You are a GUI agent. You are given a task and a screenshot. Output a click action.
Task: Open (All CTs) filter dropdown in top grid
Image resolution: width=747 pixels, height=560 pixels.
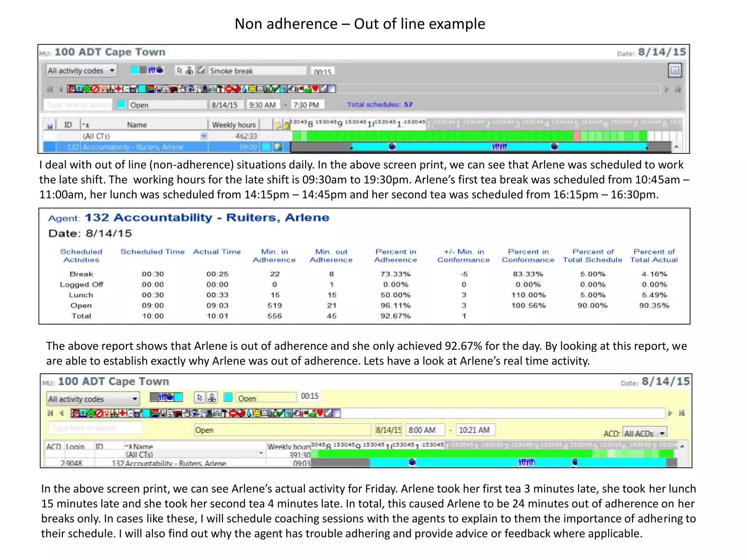click(x=204, y=136)
